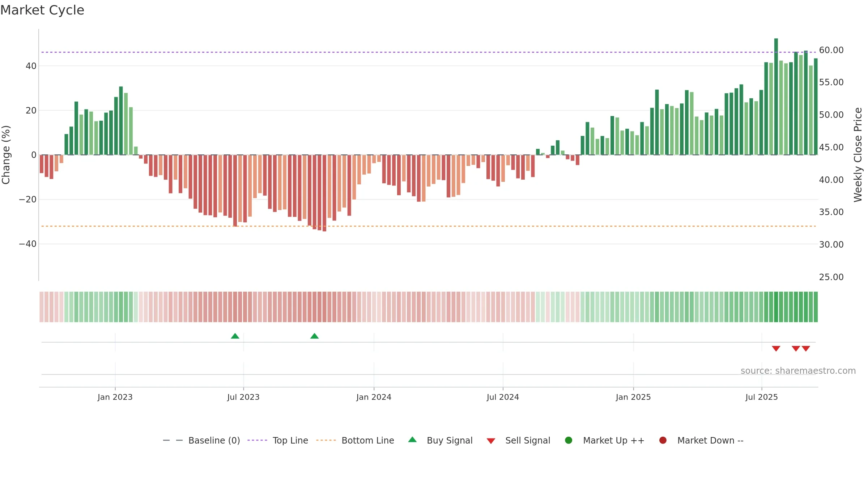Select the first sell signal marker after Jul 2025
Viewport: 868px width, 488px height.
coord(776,348)
